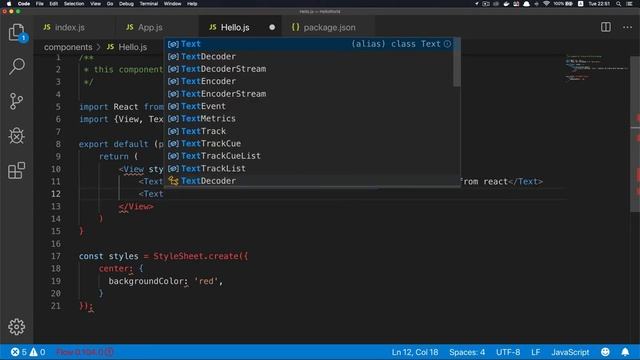Click the warnings count in status bar
This screenshot has height=360, width=640.
coord(38,352)
